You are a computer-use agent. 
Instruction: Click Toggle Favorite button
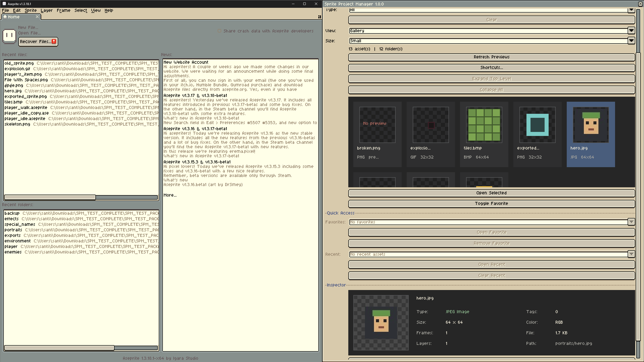coord(492,203)
